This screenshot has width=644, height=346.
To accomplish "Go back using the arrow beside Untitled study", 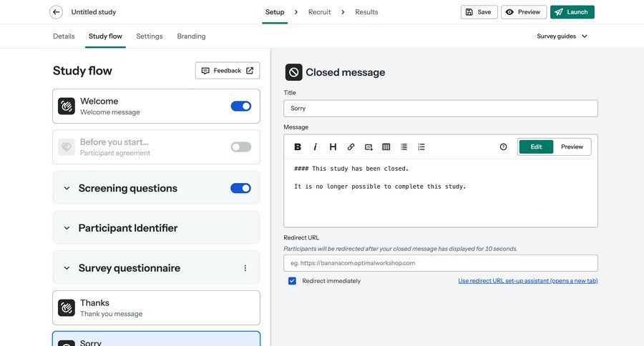I will tap(57, 12).
